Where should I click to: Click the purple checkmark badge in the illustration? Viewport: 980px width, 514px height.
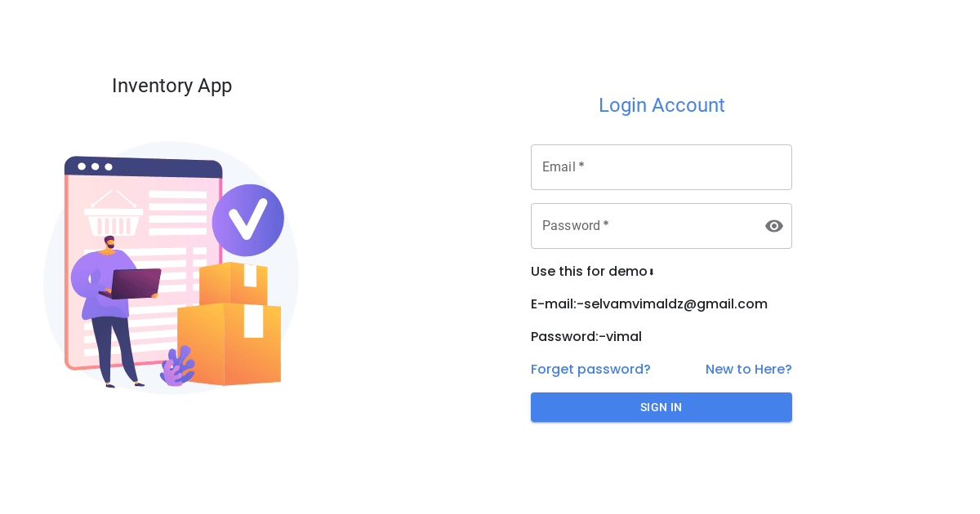click(247, 219)
